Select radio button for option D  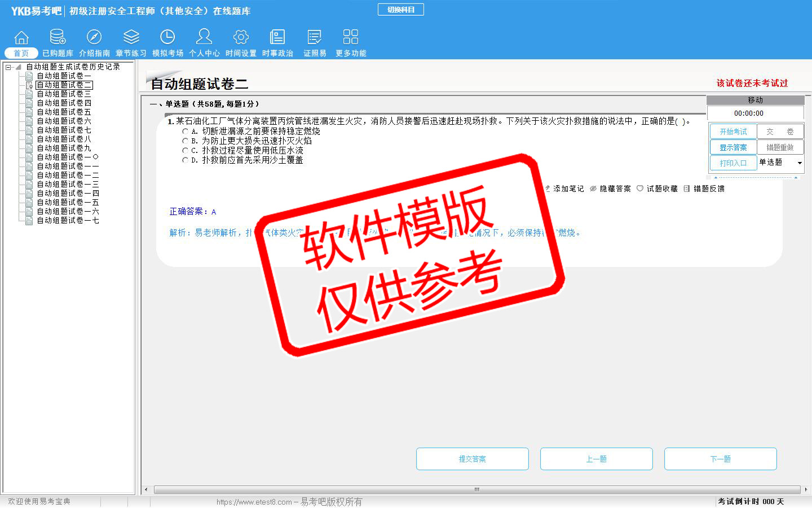click(185, 160)
